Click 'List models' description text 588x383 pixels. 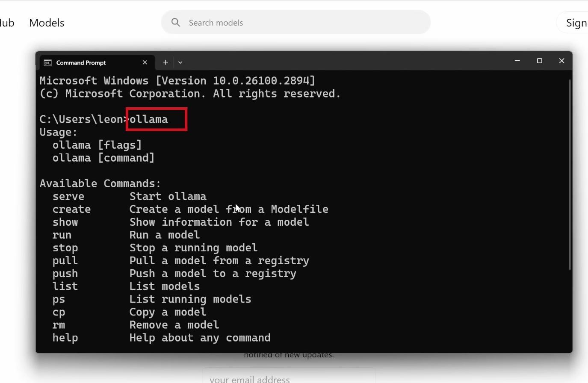pyautogui.click(x=165, y=286)
